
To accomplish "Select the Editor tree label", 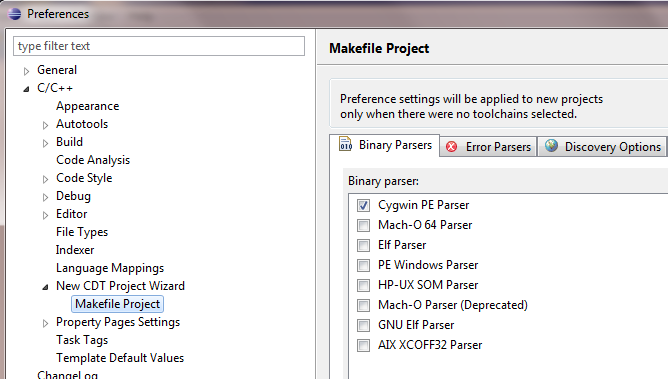I will (72, 214).
